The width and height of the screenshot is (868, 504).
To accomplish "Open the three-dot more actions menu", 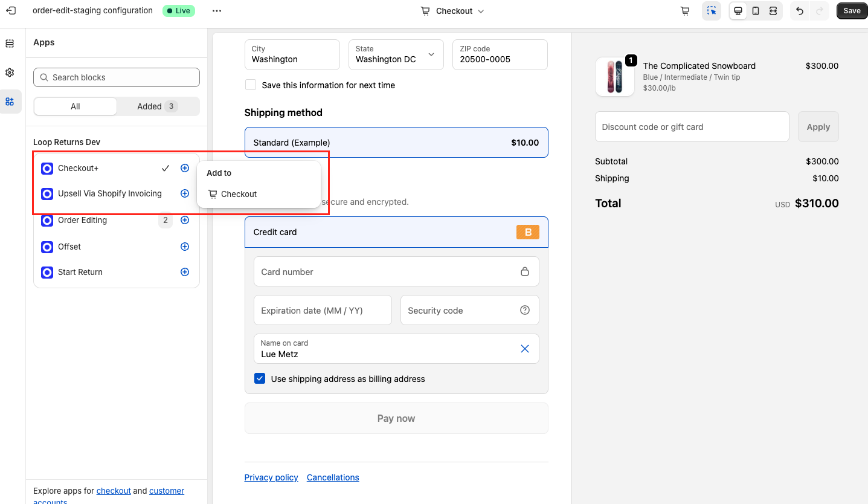I will (217, 11).
